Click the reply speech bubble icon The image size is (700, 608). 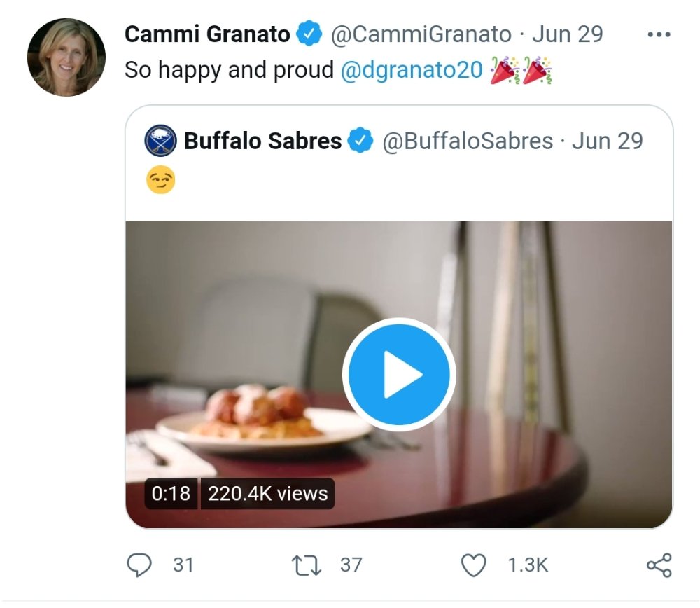pos(139,565)
